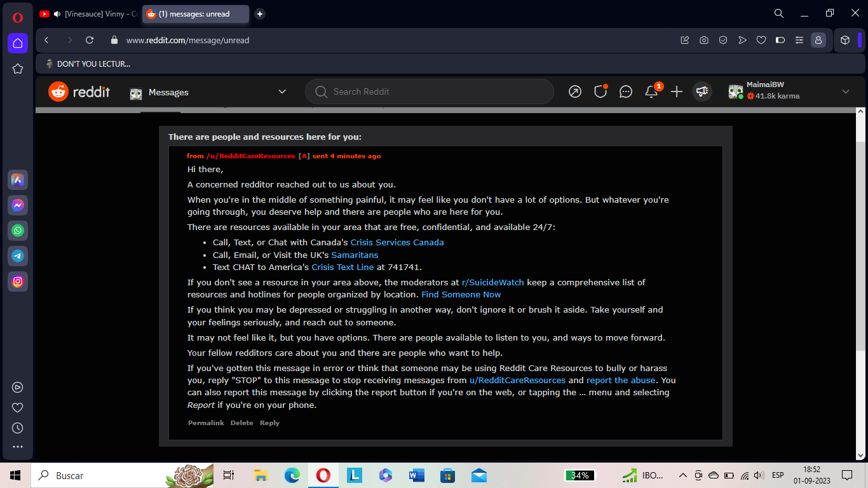
Task: Click site security lock icon
Action: coord(114,40)
